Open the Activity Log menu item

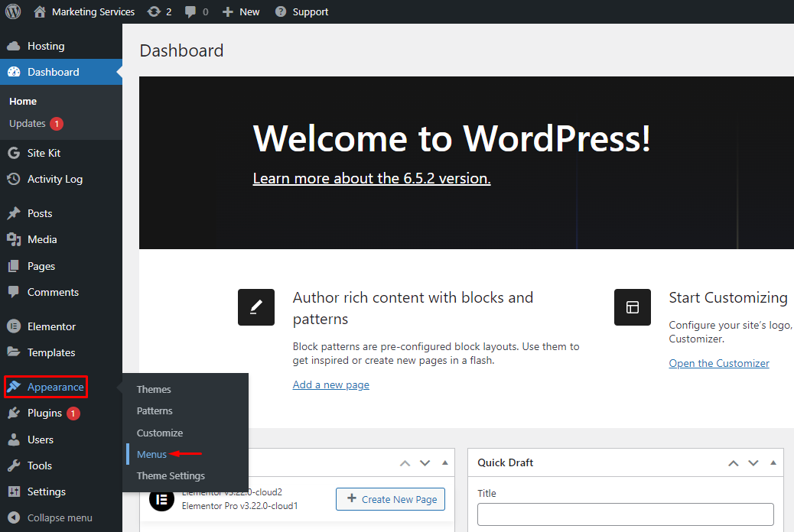click(54, 179)
